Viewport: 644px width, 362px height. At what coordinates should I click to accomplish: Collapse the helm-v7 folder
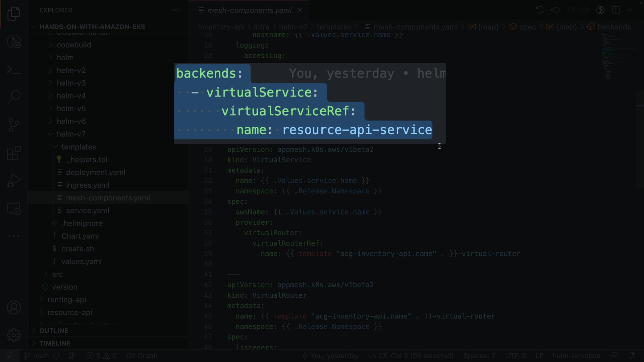pos(71,134)
